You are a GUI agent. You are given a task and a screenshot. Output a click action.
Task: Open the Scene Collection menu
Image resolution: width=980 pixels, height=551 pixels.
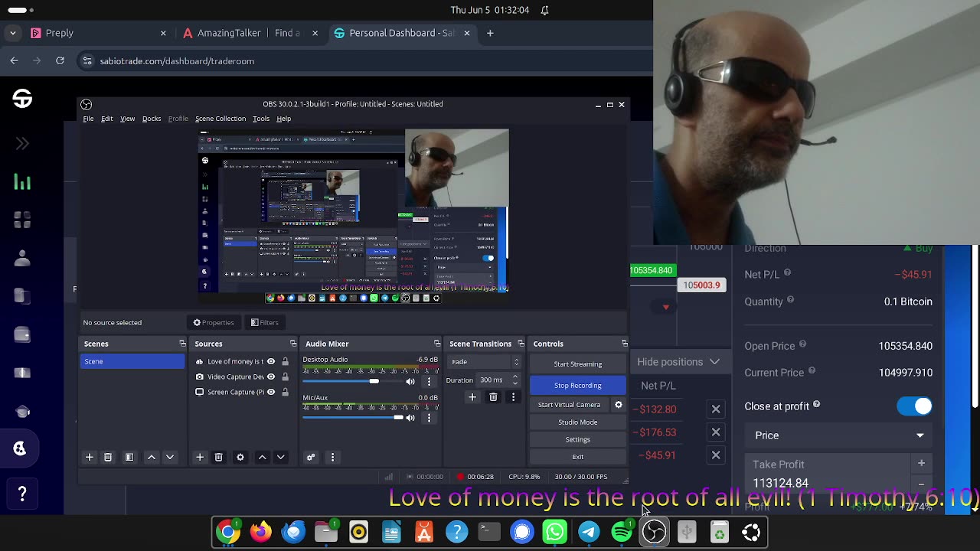tap(220, 119)
